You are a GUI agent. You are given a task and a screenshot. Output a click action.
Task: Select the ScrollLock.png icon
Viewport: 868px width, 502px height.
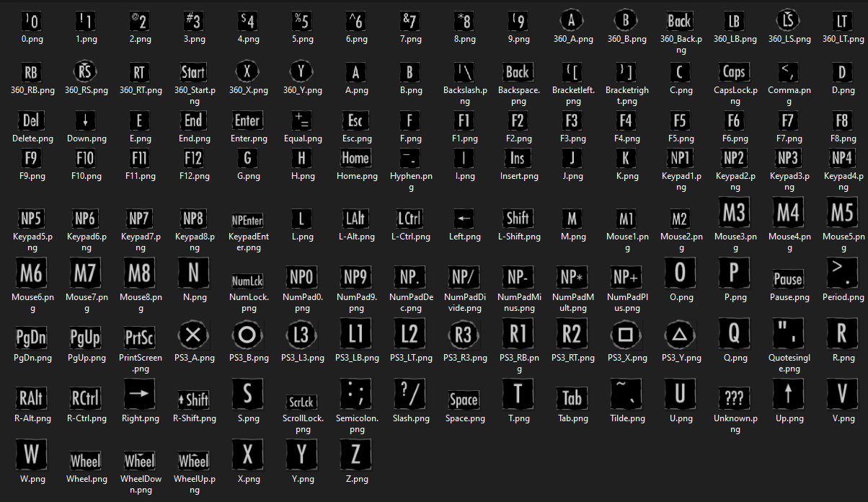tap(301, 402)
